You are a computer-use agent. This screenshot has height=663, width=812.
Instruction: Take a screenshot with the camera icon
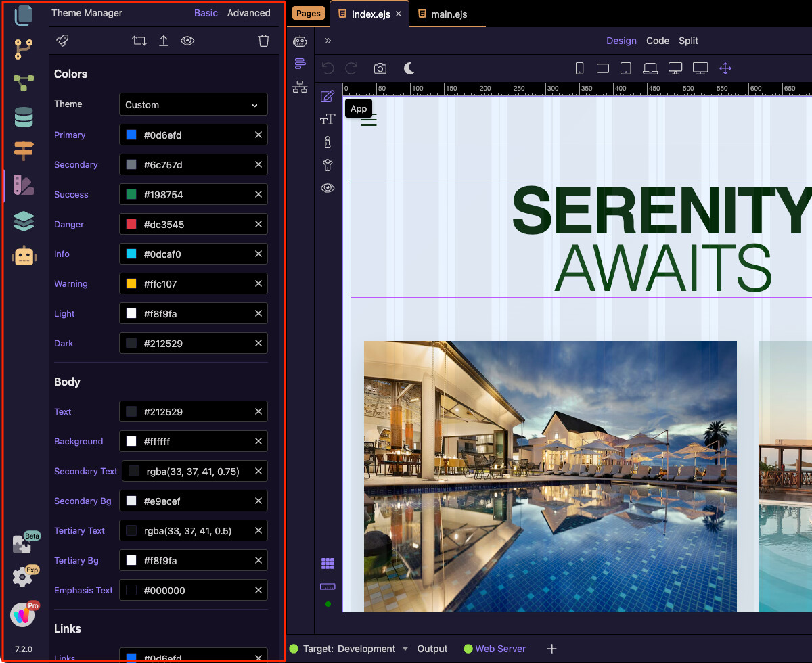pos(380,68)
